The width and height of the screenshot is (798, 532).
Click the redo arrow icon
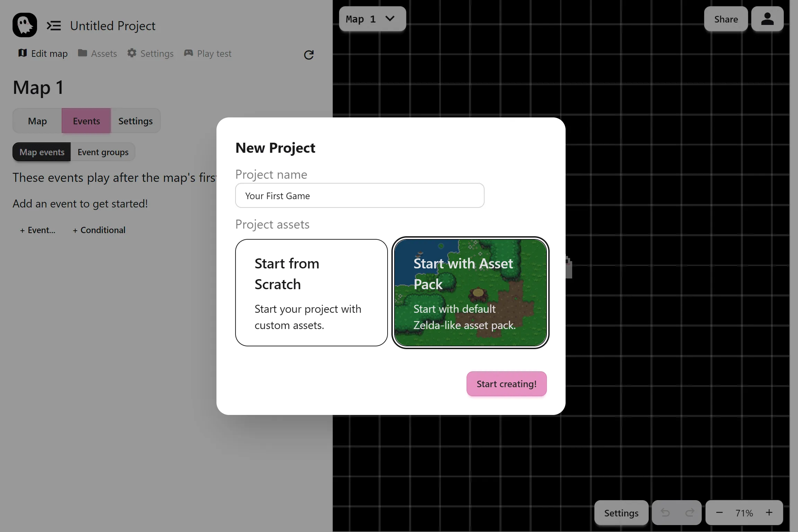pos(689,513)
